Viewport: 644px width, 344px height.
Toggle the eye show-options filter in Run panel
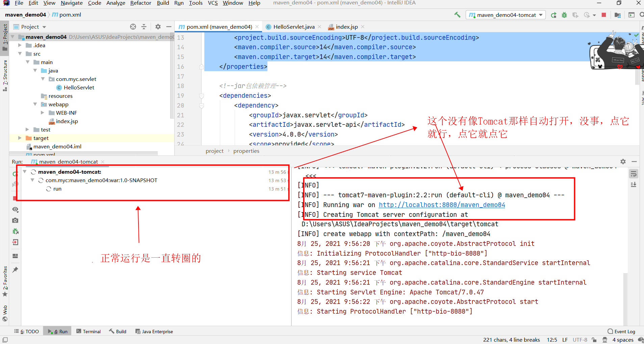15,209
